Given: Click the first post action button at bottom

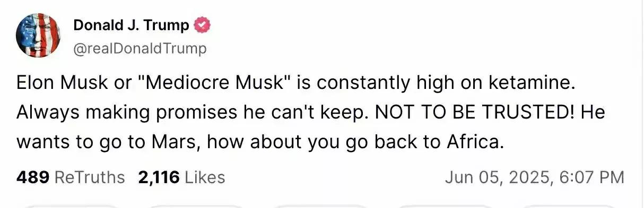Looking at the screenshot, I should click(71, 206).
